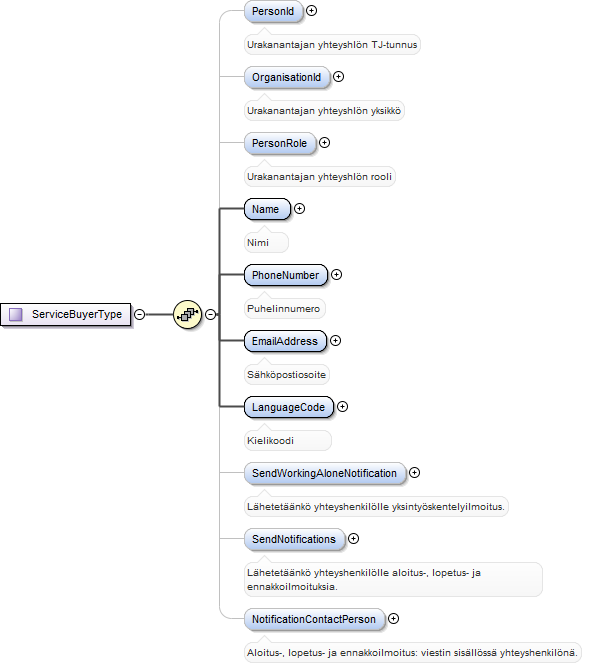
Task: Expand the SendWorkingAloneNotification plus icon
Action: [x=414, y=473]
